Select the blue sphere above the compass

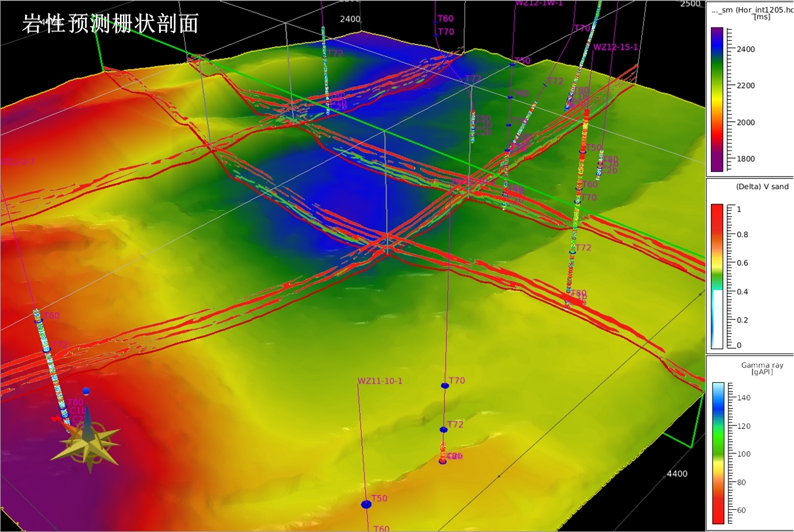click(86, 391)
